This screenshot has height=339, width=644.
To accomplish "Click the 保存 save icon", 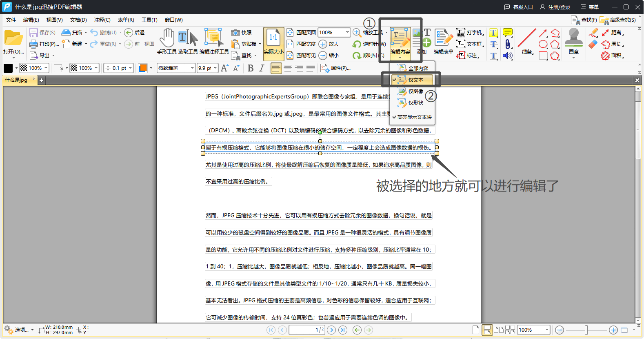I will coord(33,33).
